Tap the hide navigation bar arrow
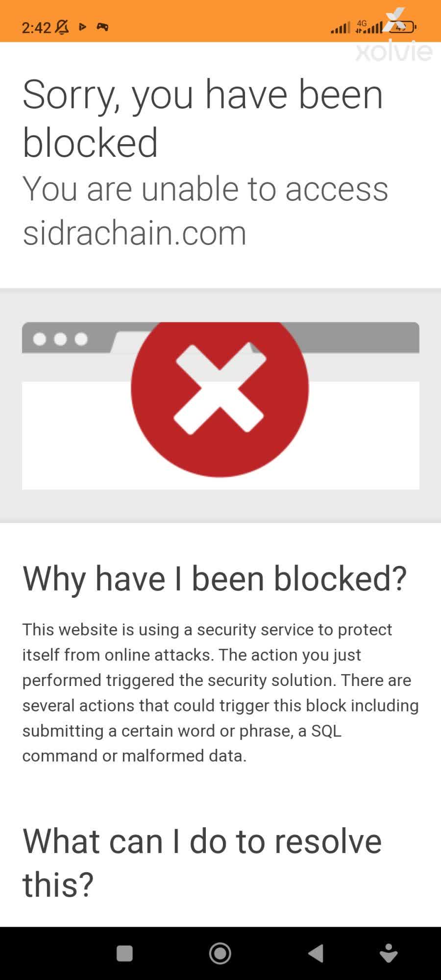The image size is (441, 980). tap(390, 953)
